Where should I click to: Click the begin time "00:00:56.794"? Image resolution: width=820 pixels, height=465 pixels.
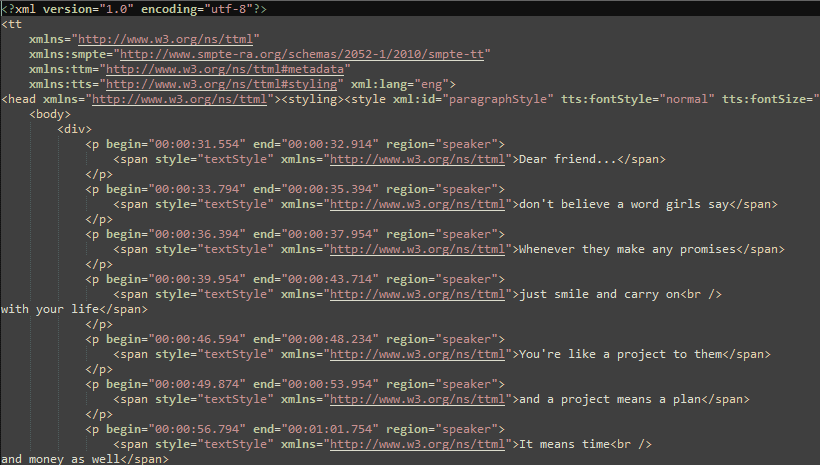(x=197, y=429)
